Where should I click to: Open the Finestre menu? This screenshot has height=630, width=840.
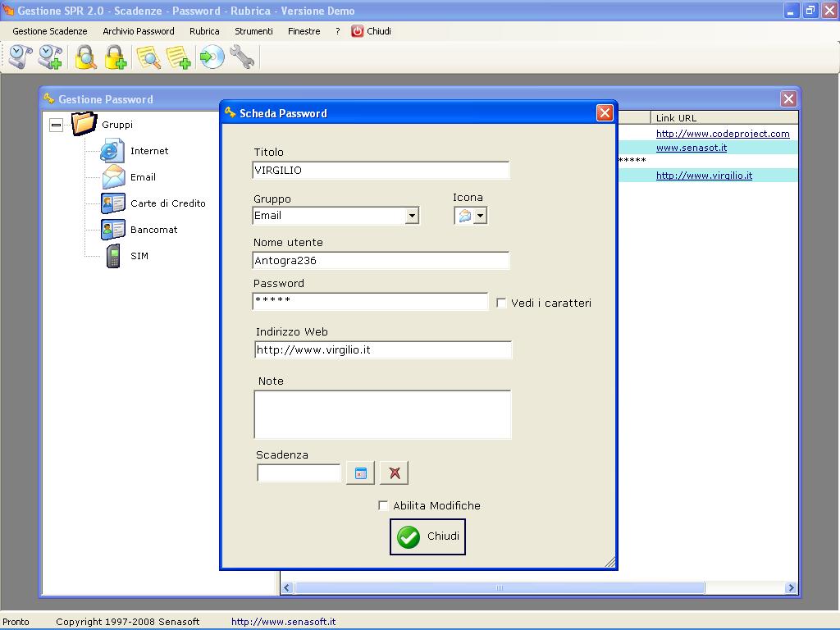pos(304,31)
